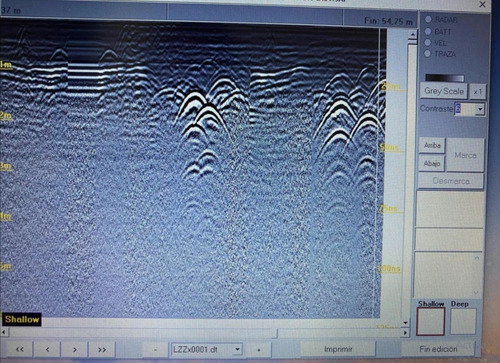The width and height of the screenshot is (500, 363).
Task: Select the Shallow antenna box
Action: pyautogui.click(x=431, y=321)
